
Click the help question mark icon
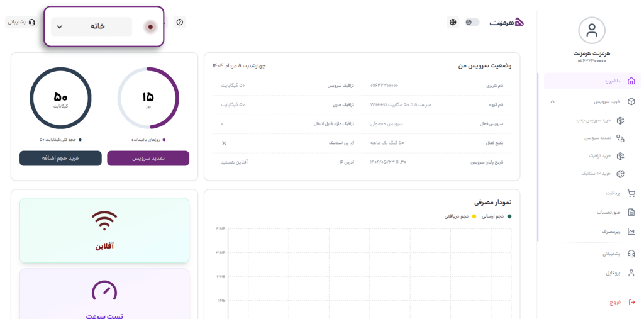[179, 22]
